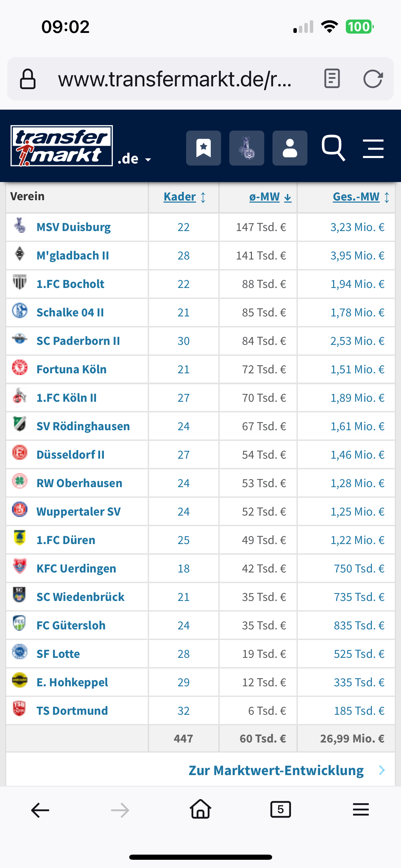Open SV Rödinghausen club page
This screenshot has height=868, width=401.
coord(83,426)
